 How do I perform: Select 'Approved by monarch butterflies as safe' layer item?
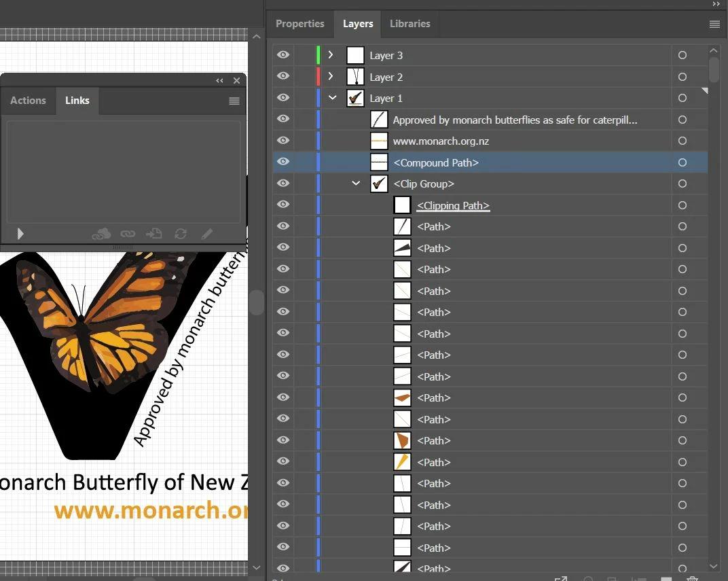[515, 120]
